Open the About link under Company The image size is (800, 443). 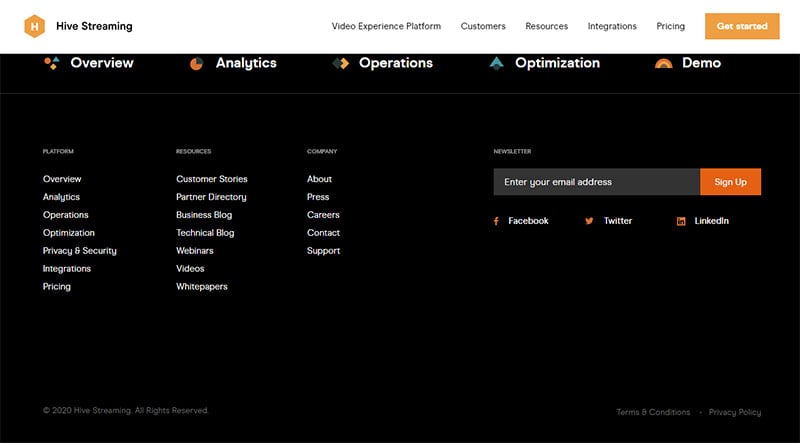coord(319,179)
